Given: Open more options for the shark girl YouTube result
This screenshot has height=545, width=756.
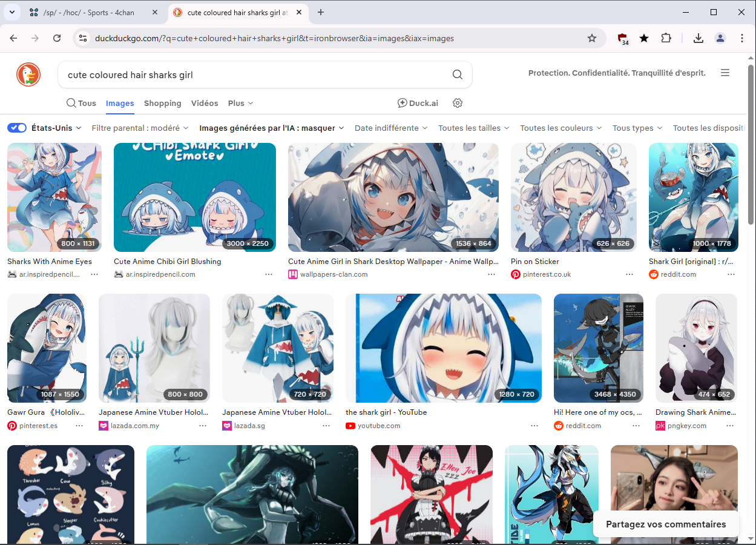Looking at the screenshot, I should click(x=534, y=426).
